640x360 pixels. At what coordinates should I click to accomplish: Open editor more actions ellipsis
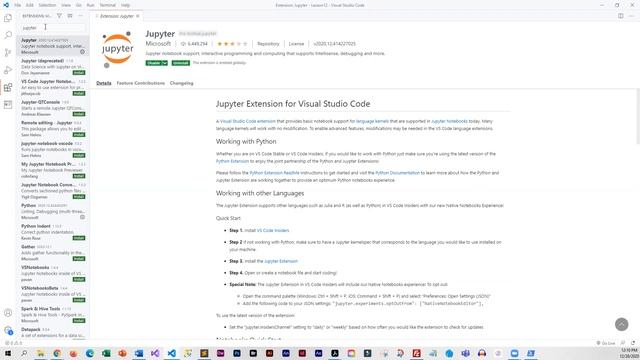click(631, 16)
